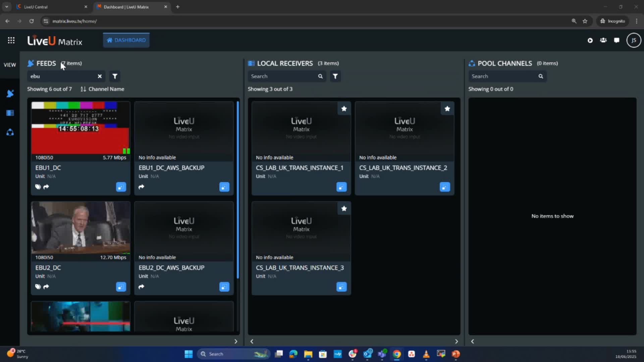The width and height of the screenshot is (644, 362).
Task: Click the DASHBOARD button
Action: tap(126, 40)
